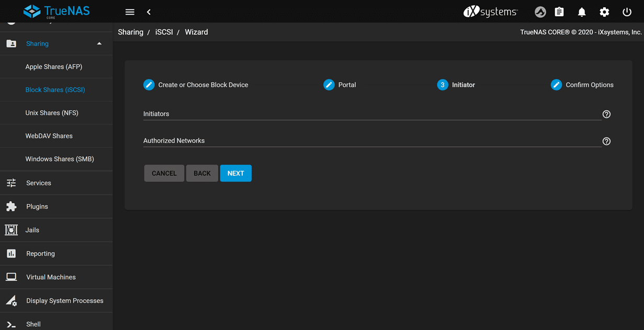Click iSCSI breadcrumb link
The height and width of the screenshot is (330, 644).
pyautogui.click(x=164, y=32)
